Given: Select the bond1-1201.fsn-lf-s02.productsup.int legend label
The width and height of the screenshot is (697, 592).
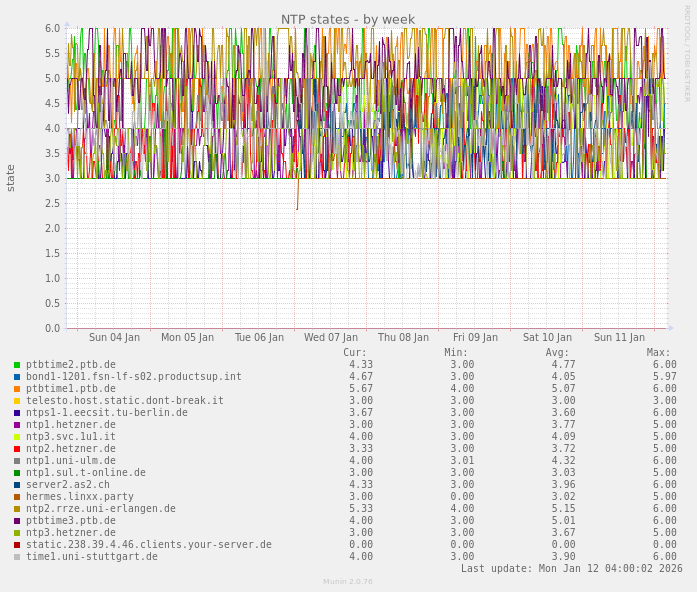Looking at the screenshot, I should point(133,377).
